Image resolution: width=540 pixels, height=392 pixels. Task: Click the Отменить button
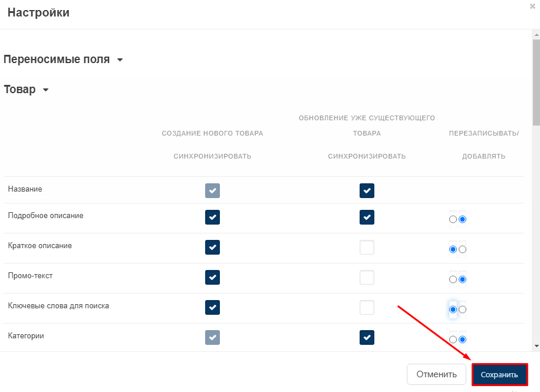(436, 374)
